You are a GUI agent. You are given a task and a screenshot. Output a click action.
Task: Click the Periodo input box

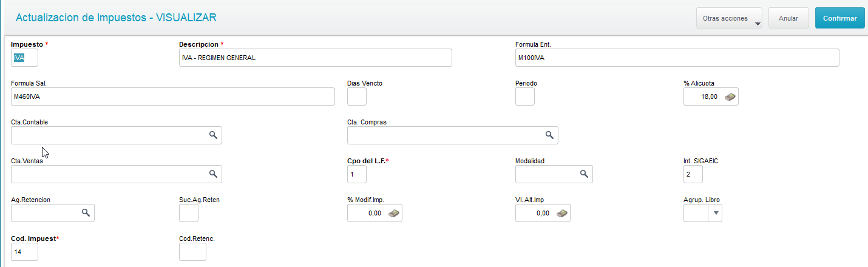[x=524, y=96]
